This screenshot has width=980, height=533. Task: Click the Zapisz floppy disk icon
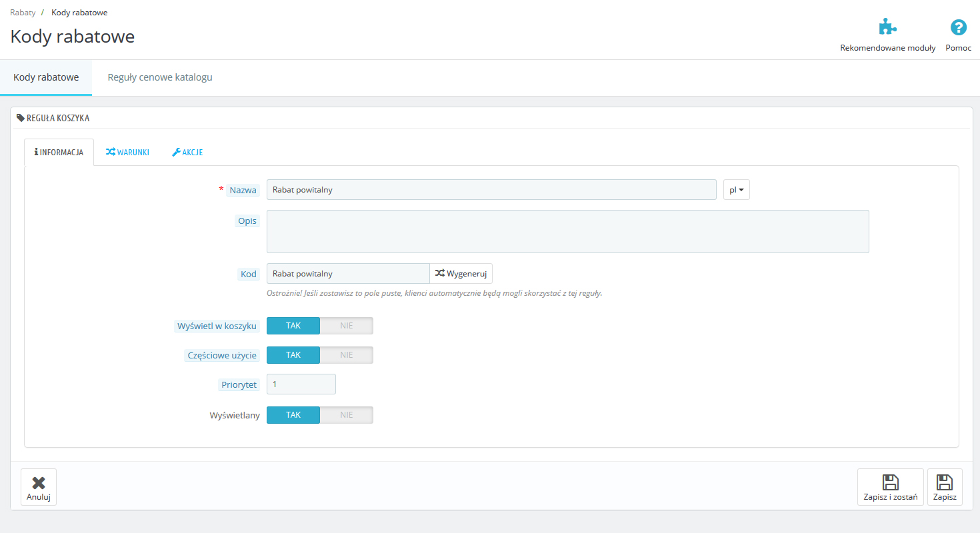[x=945, y=482]
